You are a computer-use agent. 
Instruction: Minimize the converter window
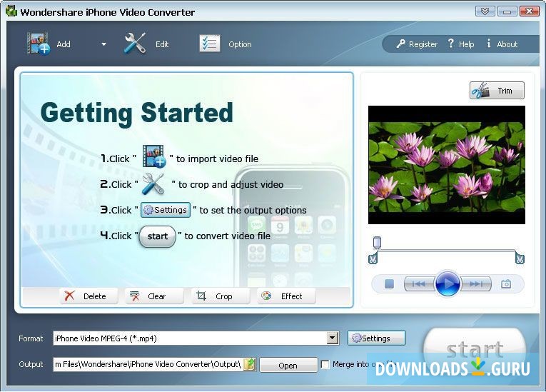coord(507,11)
